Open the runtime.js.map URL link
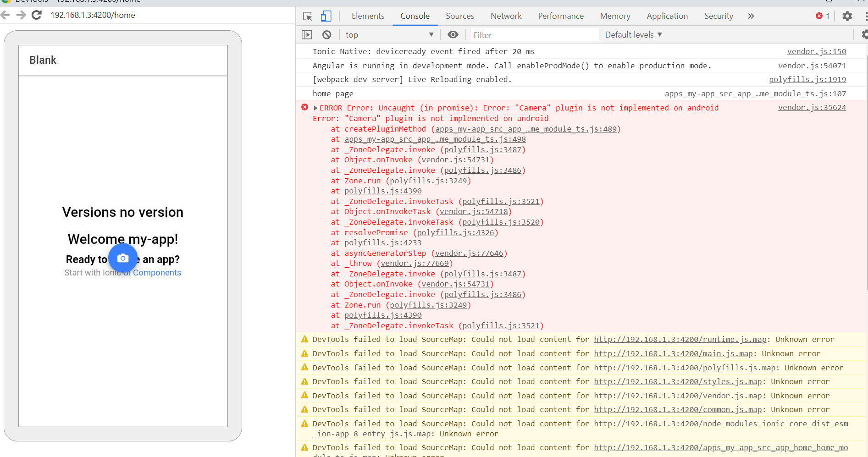Viewport: 868px width, 457px height. point(680,340)
